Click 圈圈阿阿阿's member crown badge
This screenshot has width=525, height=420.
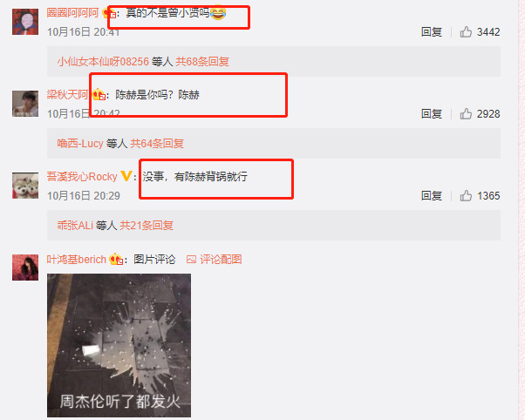click(109, 13)
